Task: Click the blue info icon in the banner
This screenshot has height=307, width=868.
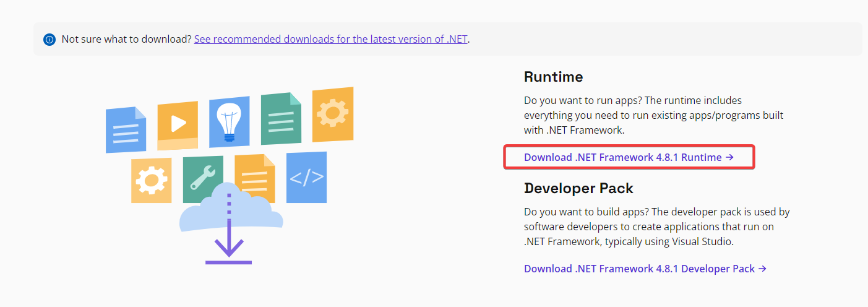Action: [x=49, y=39]
